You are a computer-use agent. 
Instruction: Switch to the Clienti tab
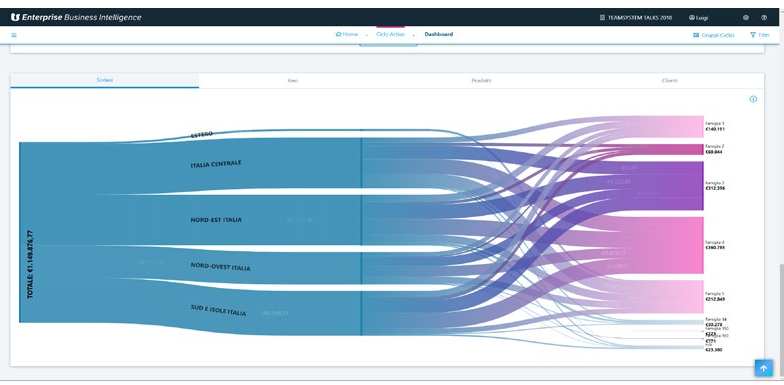point(670,80)
